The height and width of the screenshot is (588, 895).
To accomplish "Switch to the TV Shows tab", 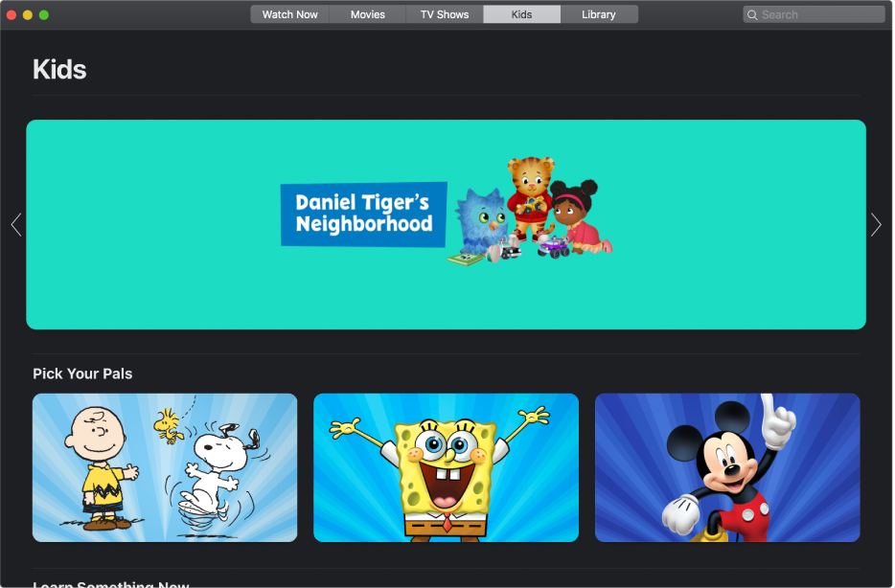I will (444, 14).
